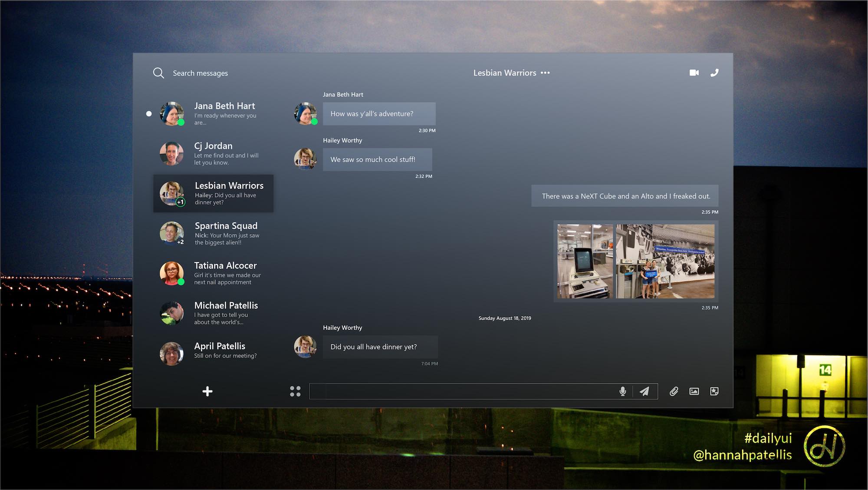Open the sticker icon
Screen dimensions: 868x490
pyautogui.click(x=714, y=391)
